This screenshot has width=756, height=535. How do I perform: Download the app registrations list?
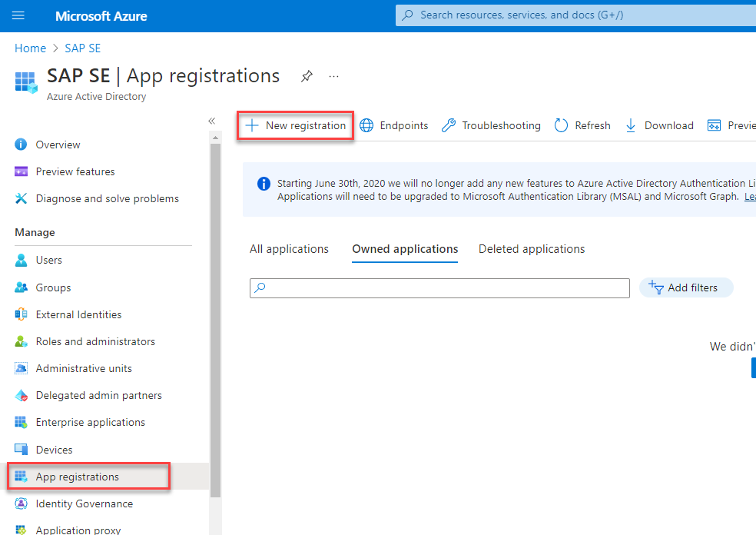click(659, 125)
